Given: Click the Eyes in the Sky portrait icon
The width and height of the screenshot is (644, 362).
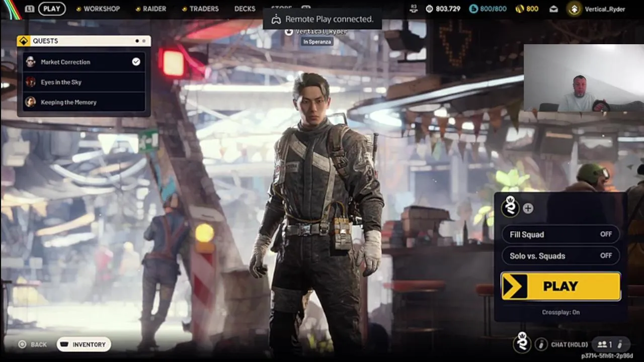Looking at the screenshot, I should coord(31,82).
